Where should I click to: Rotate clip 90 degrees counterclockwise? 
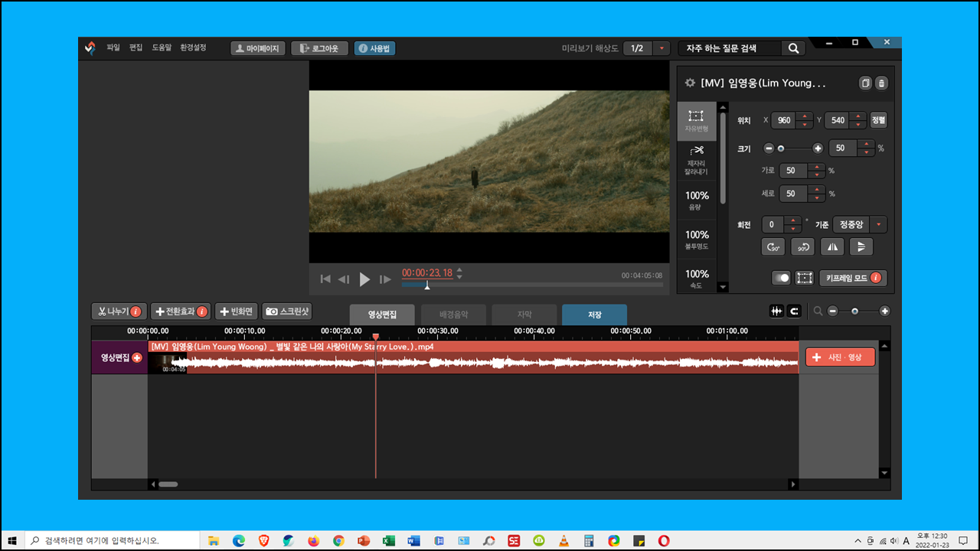(802, 246)
